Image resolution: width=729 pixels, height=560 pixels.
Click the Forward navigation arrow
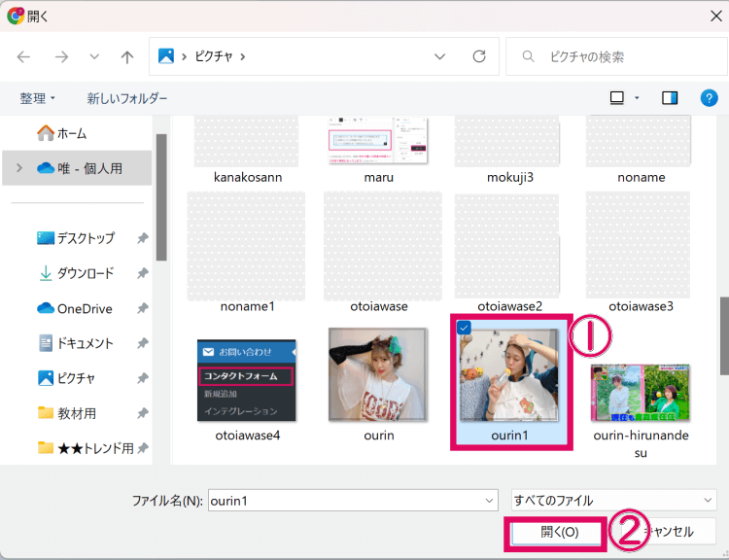click(61, 57)
